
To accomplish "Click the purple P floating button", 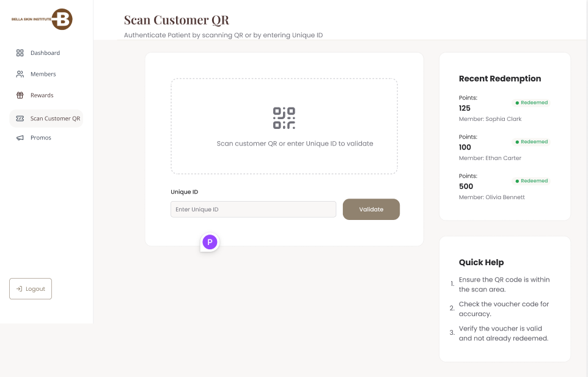I will (209, 242).
